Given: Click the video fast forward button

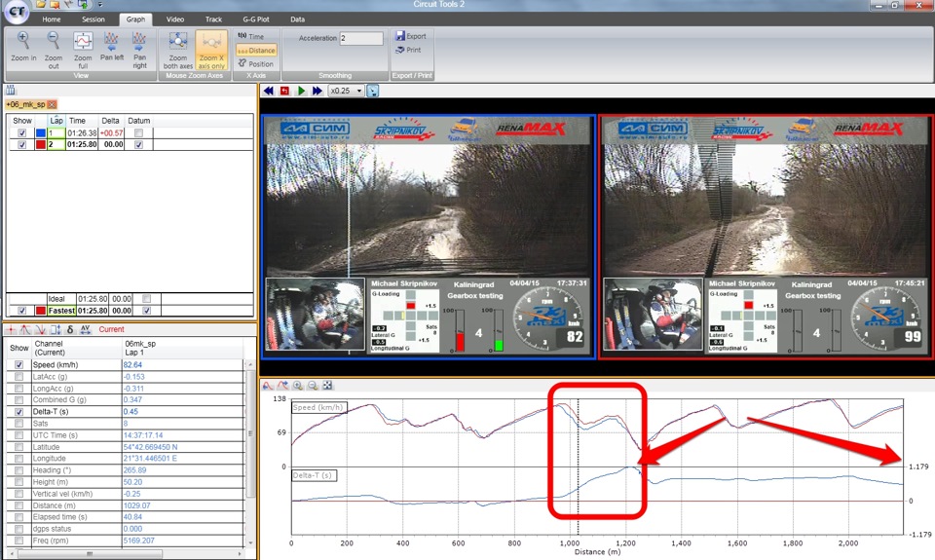Looking at the screenshot, I should click(x=318, y=91).
